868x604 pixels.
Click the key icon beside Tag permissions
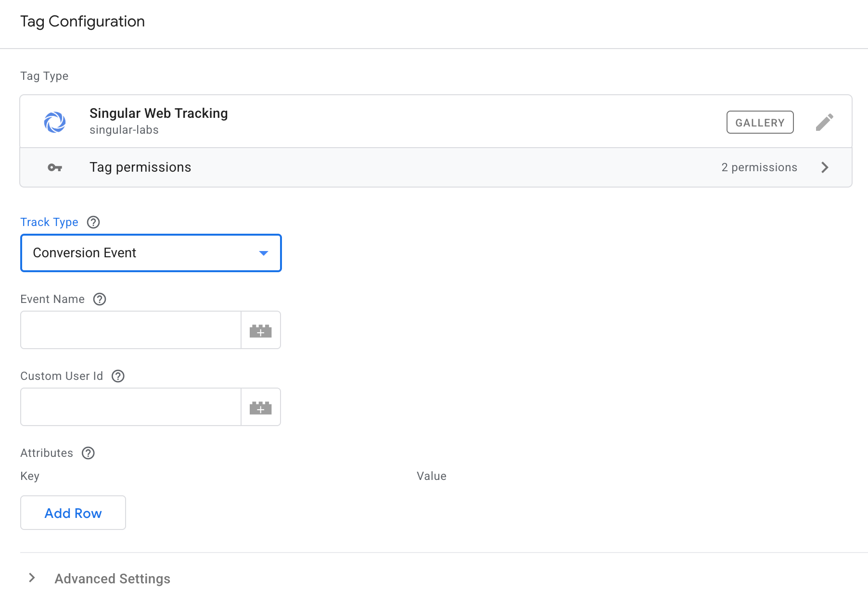55,167
